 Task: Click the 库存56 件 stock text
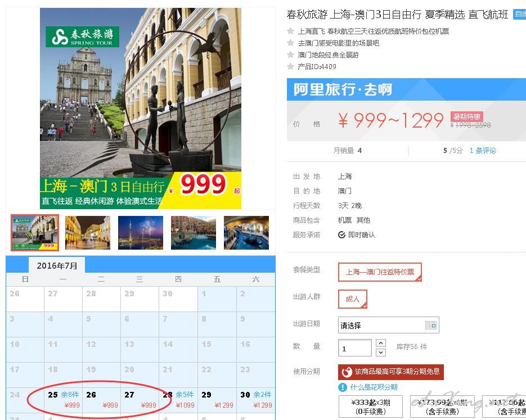click(x=412, y=347)
